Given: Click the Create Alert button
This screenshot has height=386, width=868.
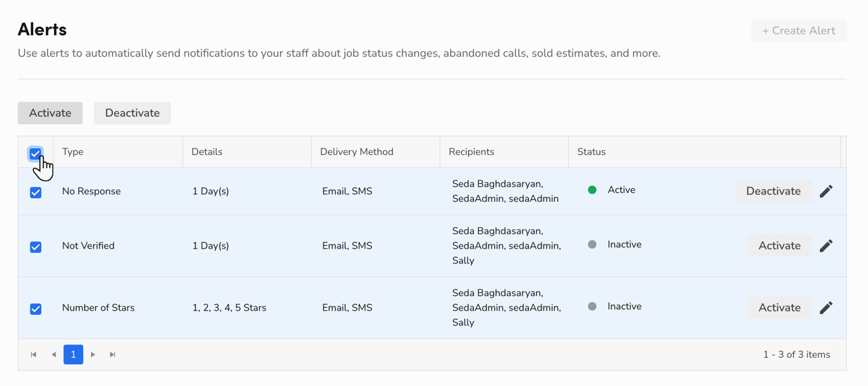Looking at the screenshot, I should click(x=799, y=31).
